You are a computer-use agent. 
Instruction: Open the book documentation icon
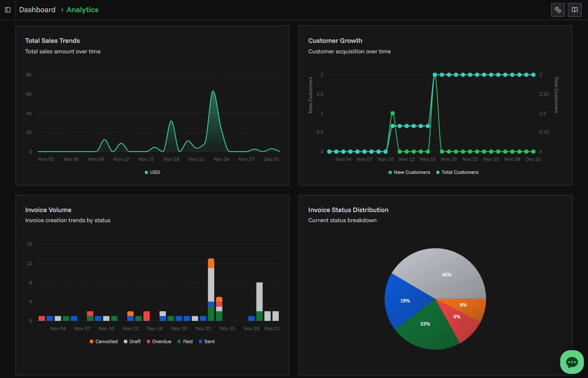[x=575, y=10]
